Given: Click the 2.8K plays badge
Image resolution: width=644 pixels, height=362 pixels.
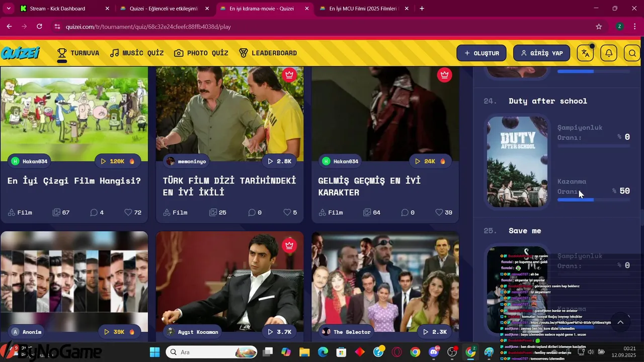Looking at the screenshot, I should 280,161.
